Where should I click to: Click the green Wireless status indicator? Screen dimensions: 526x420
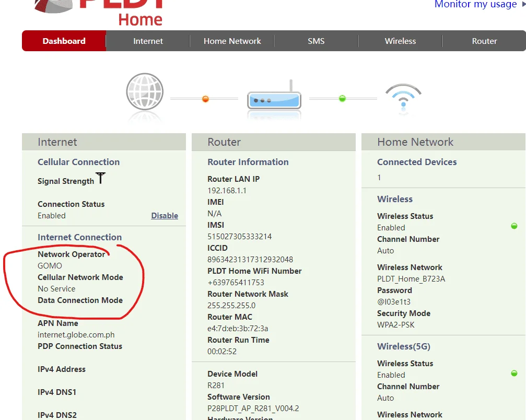[514, 226]
